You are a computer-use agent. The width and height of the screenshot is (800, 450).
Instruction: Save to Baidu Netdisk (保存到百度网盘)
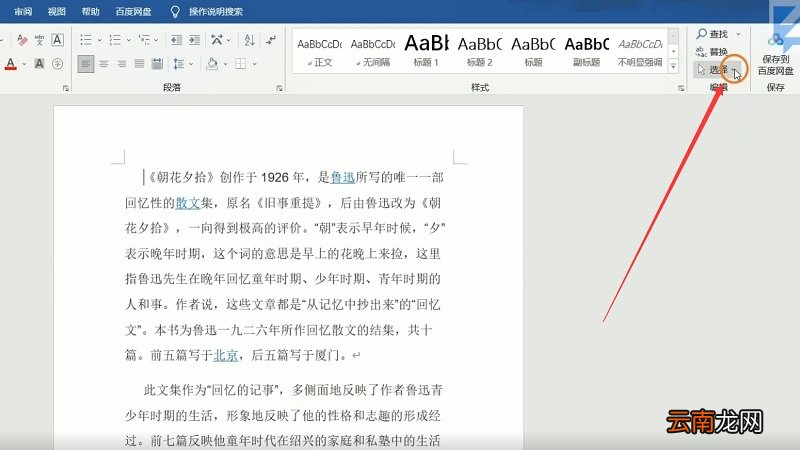(776, 55)
